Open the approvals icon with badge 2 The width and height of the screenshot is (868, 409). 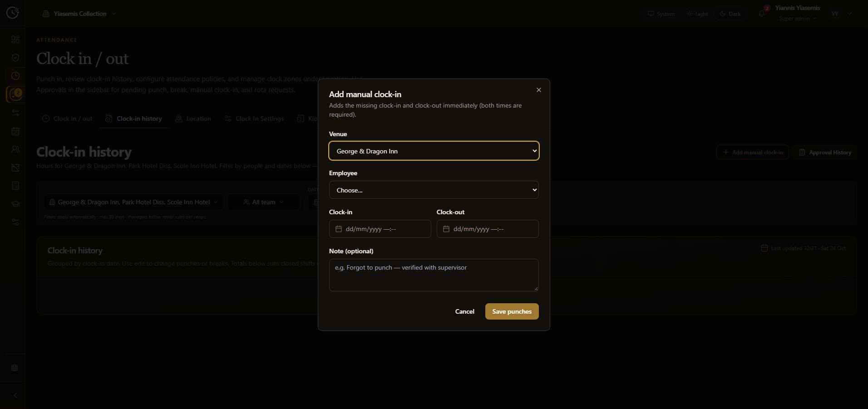pyautogui.click(x=15, y=94)
